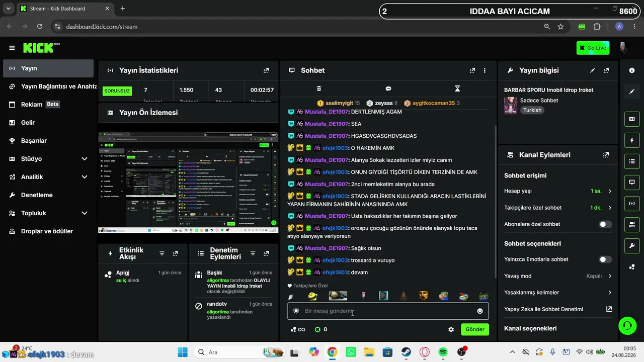644x362 pixels.
Task: Toggle the broadcast statistics widget in right sidebar
Action: pyautogui.click(x=632, y=203)
